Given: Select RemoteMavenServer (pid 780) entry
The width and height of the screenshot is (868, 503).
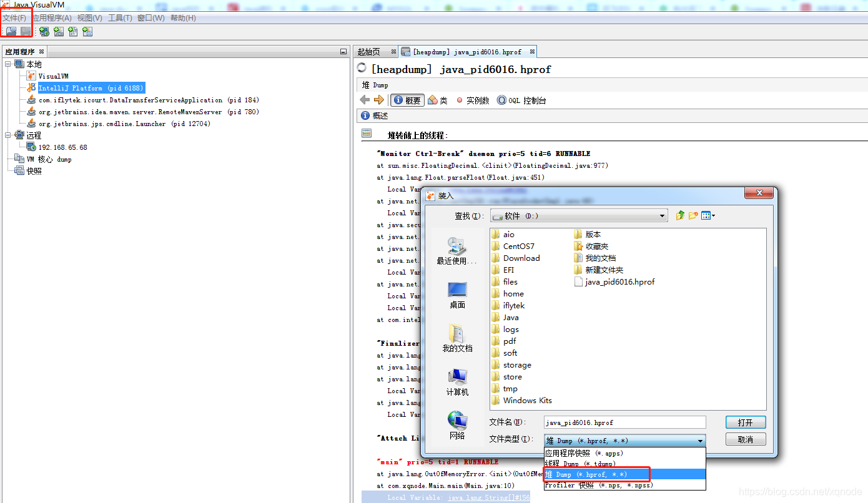Looking at the screenshot, I should click(149, 112).
